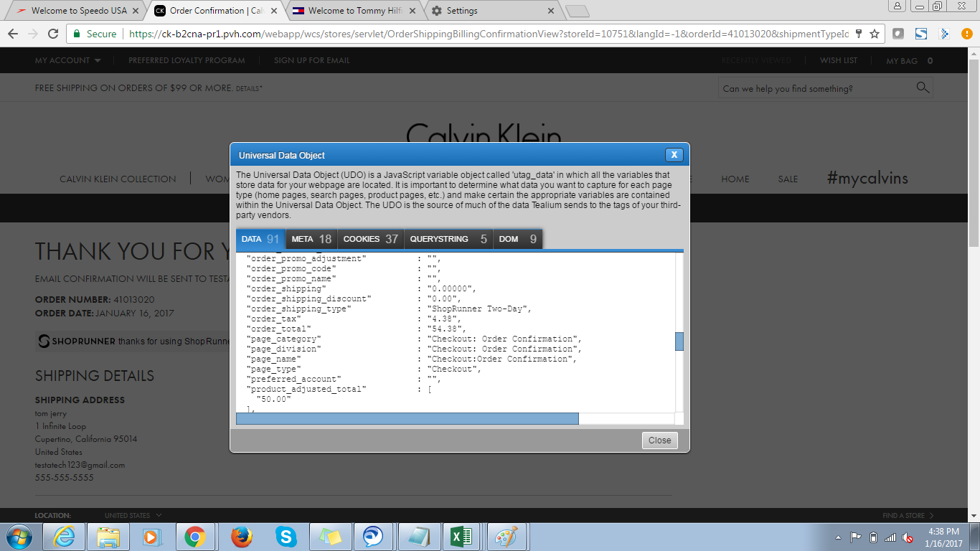The width and height of the screenshot is (980, 551).
Task: Click the horizontal scrollbar thumb in data panel
Action: point(407,418)
